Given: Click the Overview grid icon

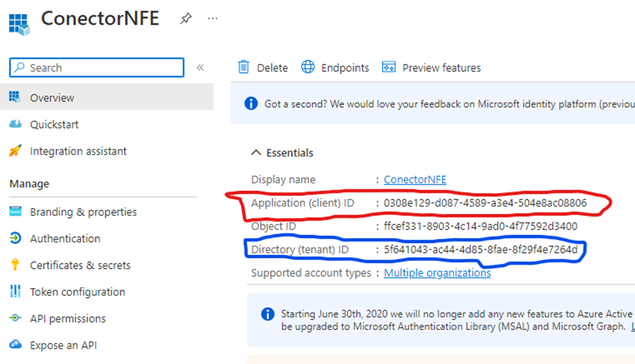Looking at the screenshot, I should 15,97.
